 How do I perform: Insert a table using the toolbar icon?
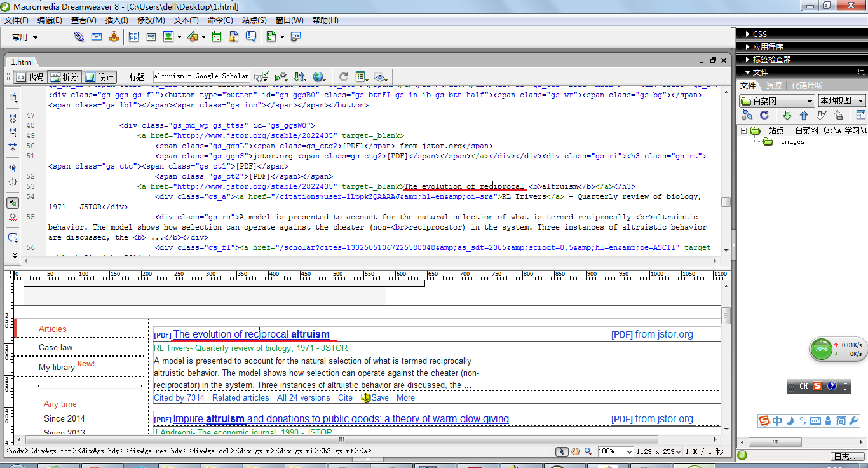133,37
